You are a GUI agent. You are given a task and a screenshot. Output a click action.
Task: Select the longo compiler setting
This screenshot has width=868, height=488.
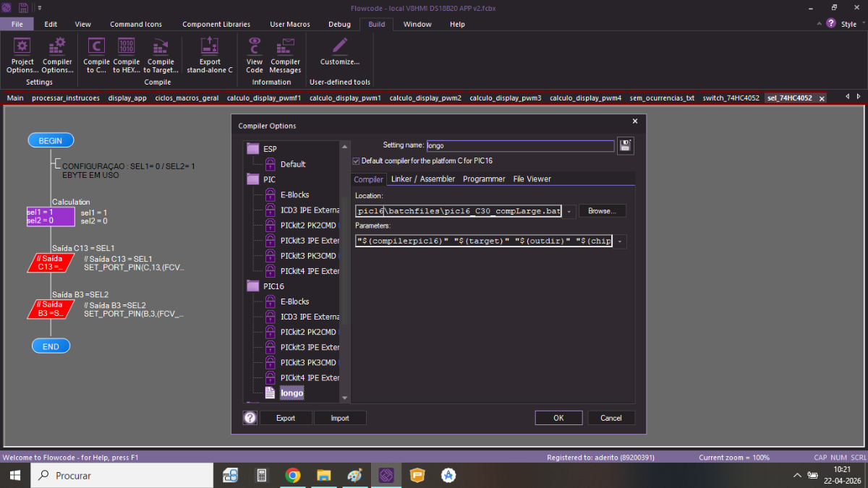coord(292,393)
